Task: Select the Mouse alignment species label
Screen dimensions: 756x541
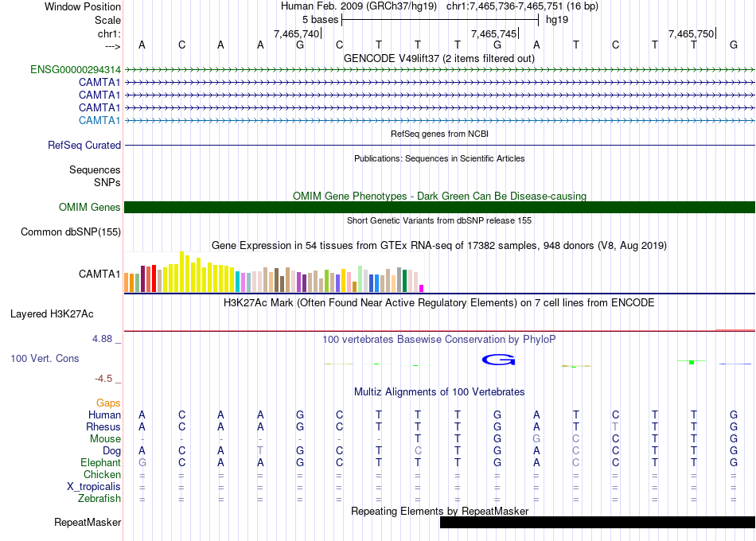Action: 105,439
